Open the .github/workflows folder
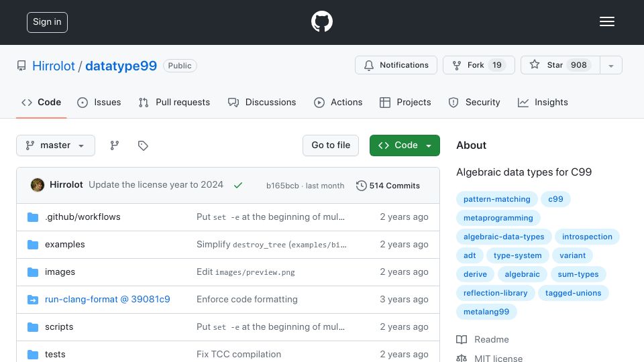 [x=83, y=217]
